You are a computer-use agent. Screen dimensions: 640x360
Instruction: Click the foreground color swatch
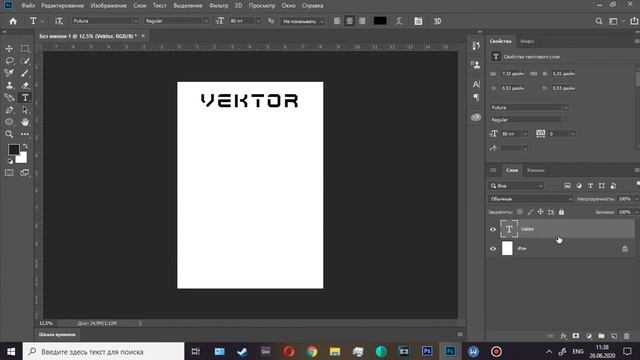point(13,149)
